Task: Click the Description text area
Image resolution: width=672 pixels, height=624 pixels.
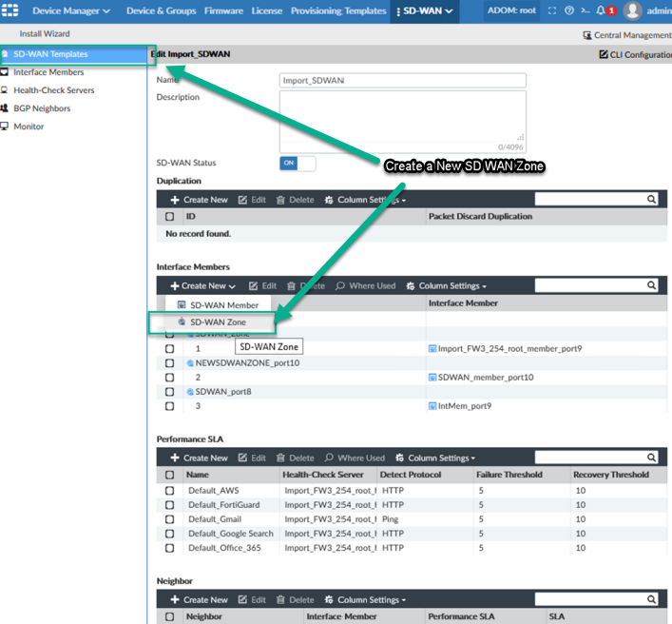Action: click(x=403, y=122)
